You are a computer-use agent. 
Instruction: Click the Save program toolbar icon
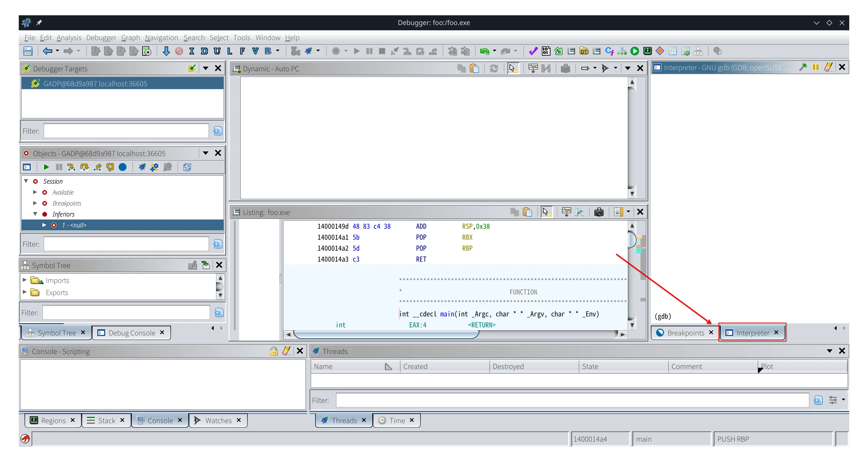[x=28, y=51]
